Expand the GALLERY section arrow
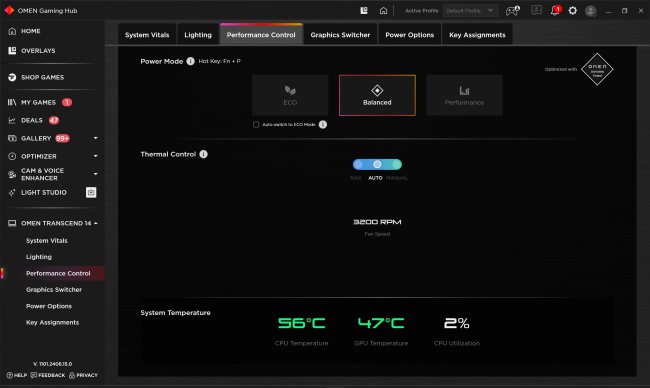 96,138
